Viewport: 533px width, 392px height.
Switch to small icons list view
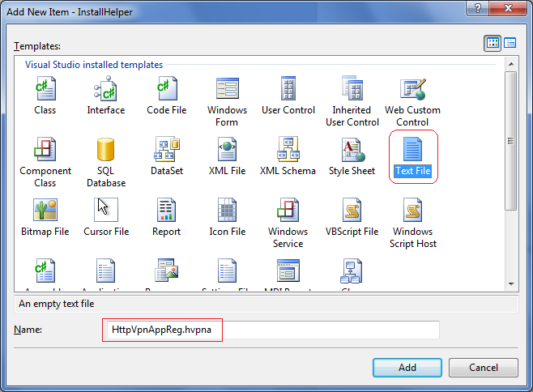pos(510,43)
